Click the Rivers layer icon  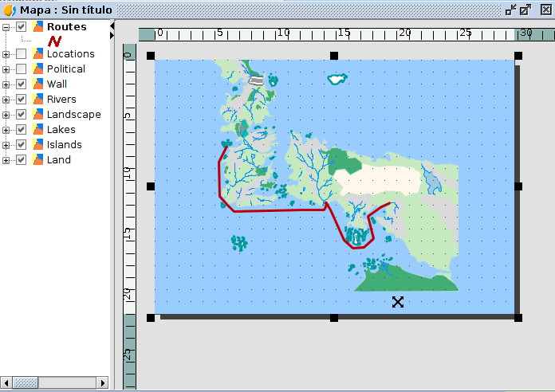(x=37, y=100)
